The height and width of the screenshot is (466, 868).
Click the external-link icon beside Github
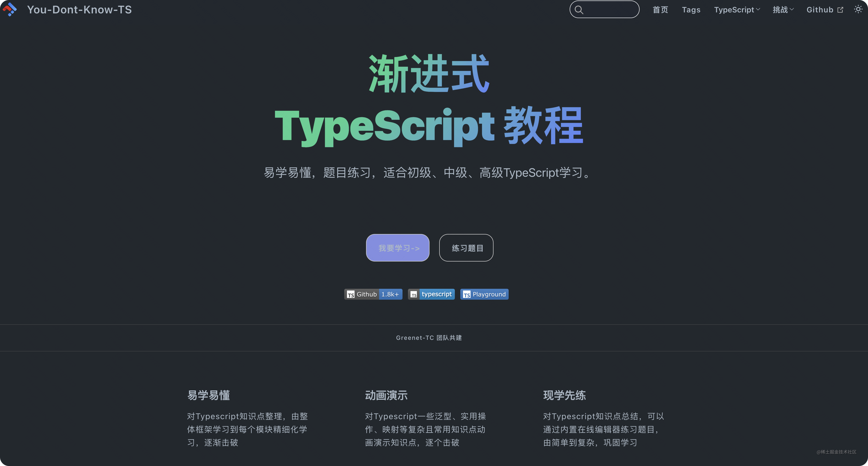pyautogui.click(x=840, y=9)
